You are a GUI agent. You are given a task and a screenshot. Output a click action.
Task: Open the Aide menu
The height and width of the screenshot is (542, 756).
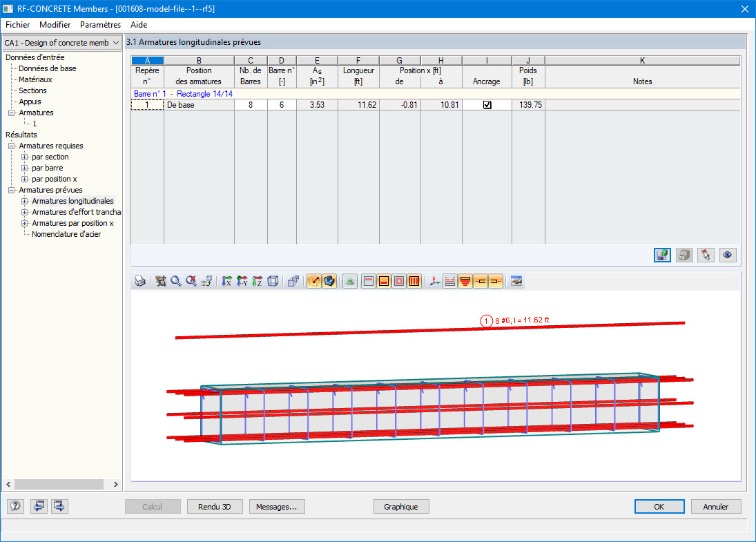(139, 25)
